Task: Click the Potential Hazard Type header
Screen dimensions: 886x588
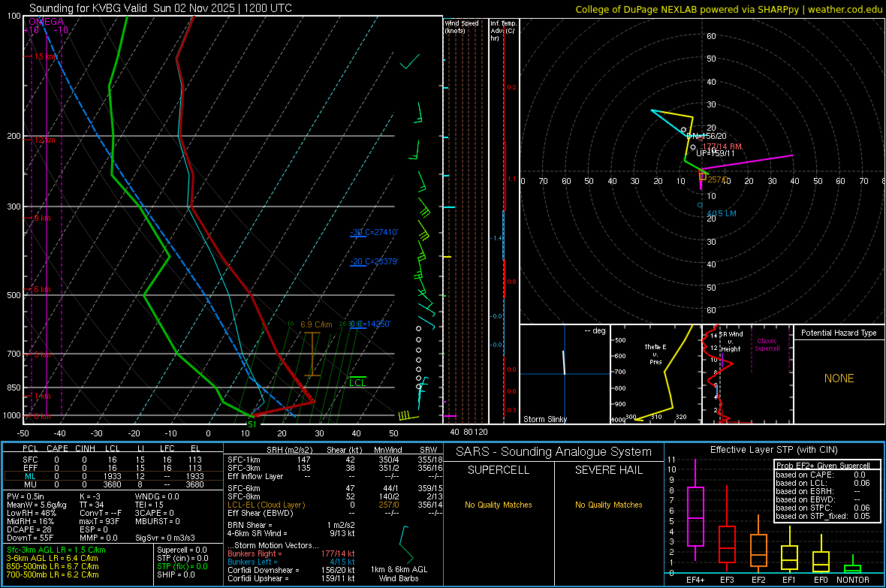Action: [839, 333]
